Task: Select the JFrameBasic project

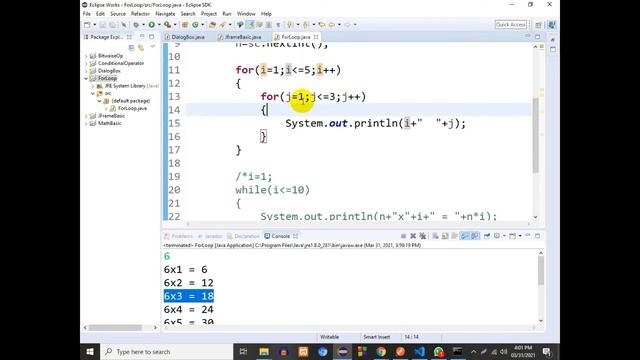Action: [x=111, y=116]
